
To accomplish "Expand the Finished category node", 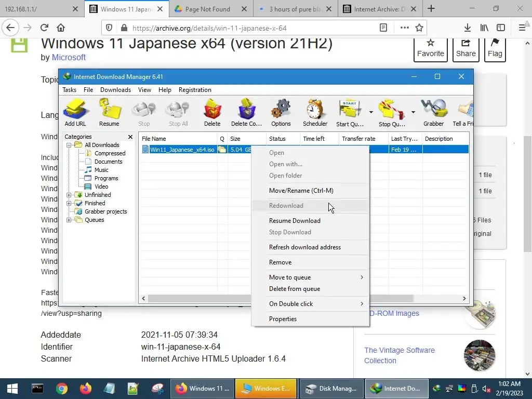I will [69, 203].
